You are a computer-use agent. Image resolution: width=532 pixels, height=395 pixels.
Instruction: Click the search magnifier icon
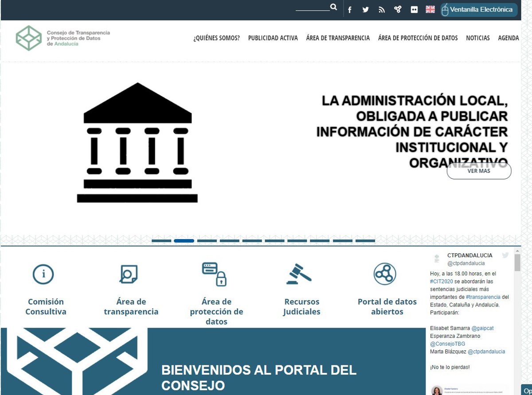click(x=333, y=8)
